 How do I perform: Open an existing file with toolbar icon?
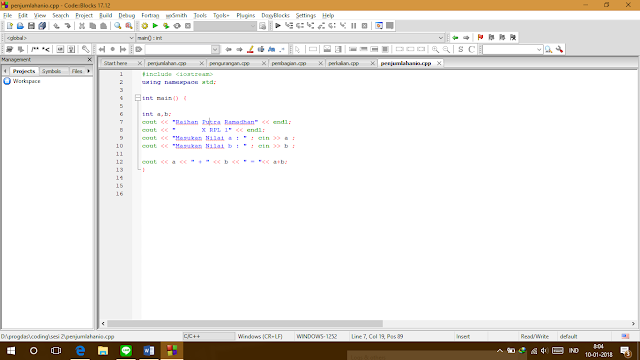pos(20,26)
